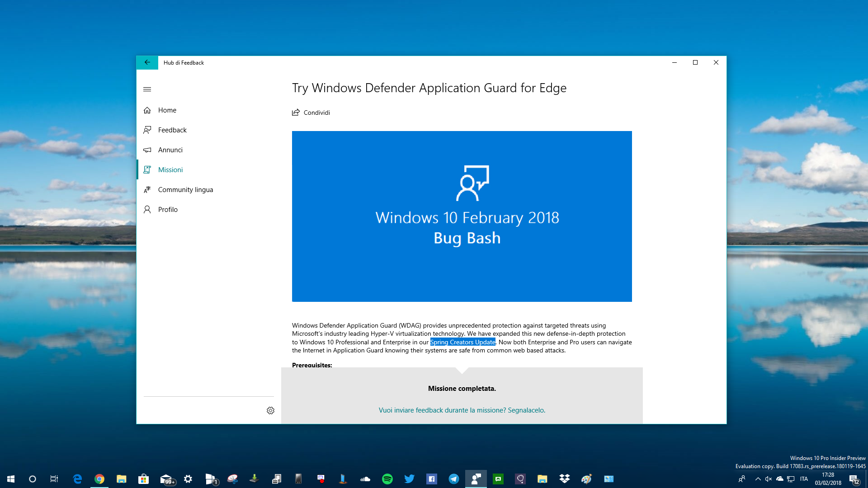
Task: Open File Explorer beside the Chrome icon
Action: [x=121, y=479]
